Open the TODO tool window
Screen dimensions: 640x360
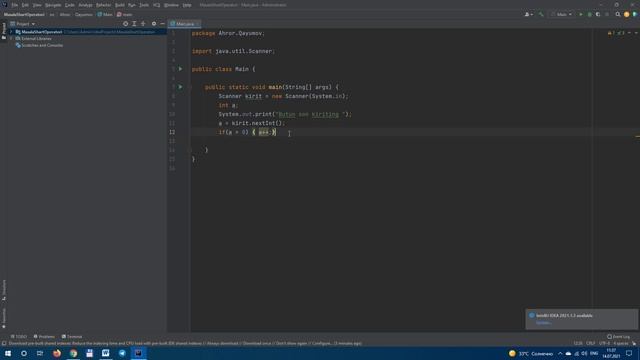(19, 337)
